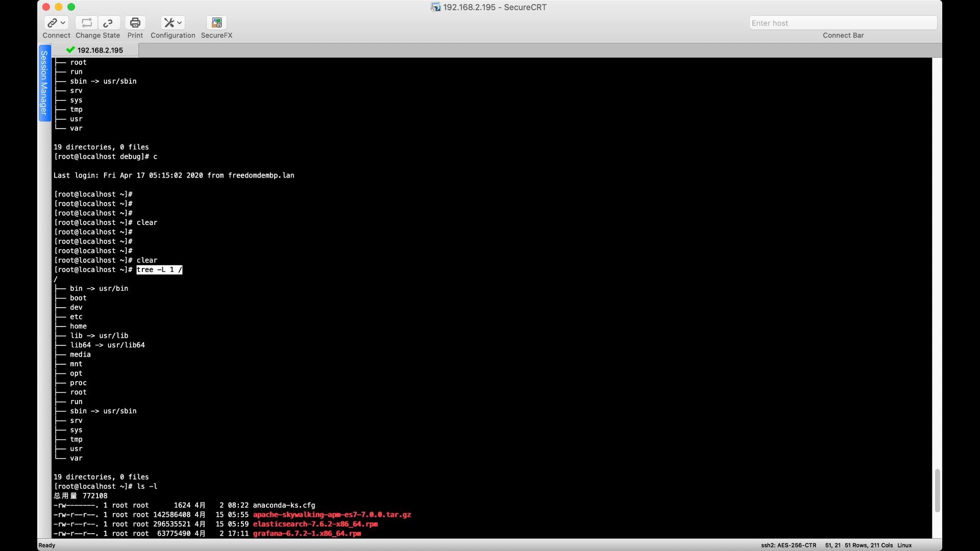This screenshot has width=980, height=551.
Task: Click 'apache-skywalking-apm-es7-7.0.0.tar.gz' filename
Action: [x=332, y=515]
